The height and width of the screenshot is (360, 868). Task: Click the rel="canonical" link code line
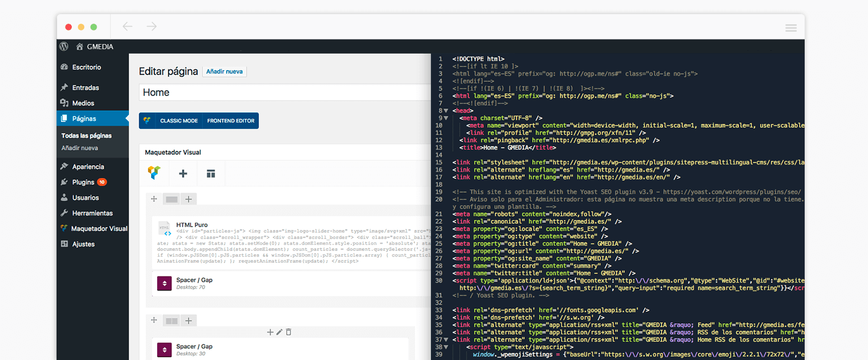coord(537,222)
